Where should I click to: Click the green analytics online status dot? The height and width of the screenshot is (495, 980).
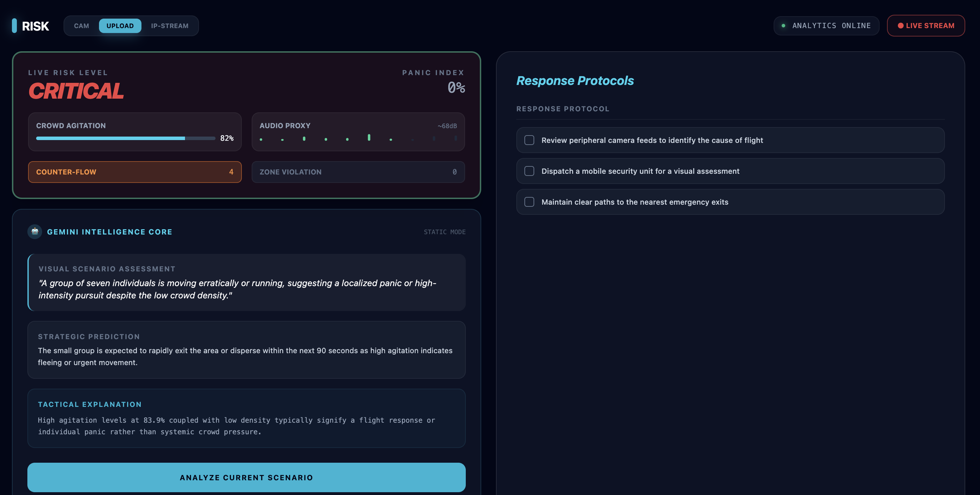[783, 26]
